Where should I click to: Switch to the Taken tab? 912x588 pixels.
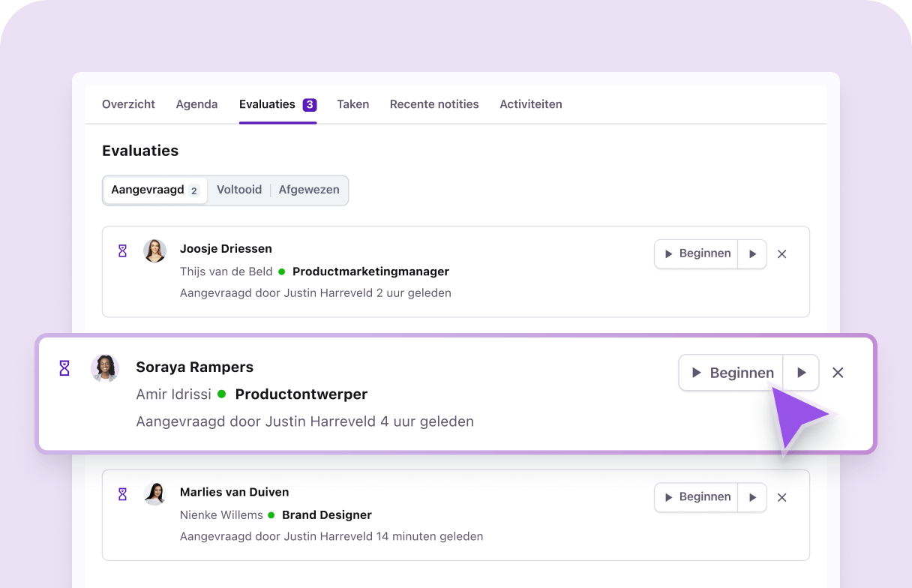point(352,104)
